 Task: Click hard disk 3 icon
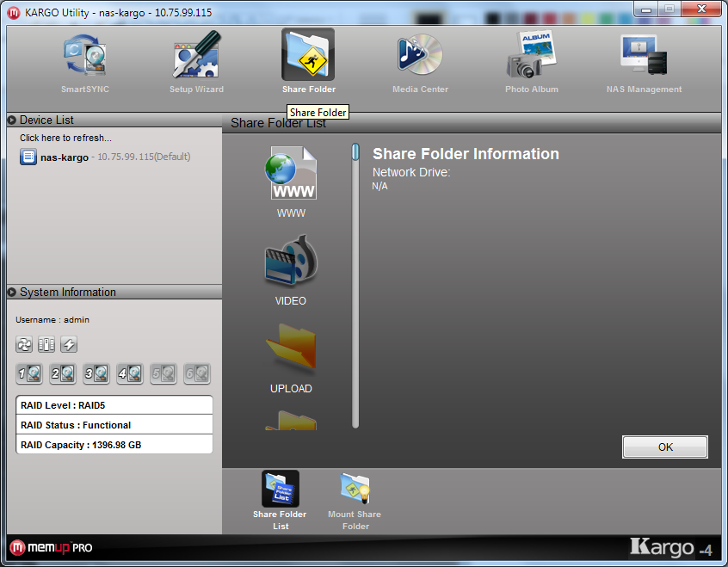[x=96, y=373]
